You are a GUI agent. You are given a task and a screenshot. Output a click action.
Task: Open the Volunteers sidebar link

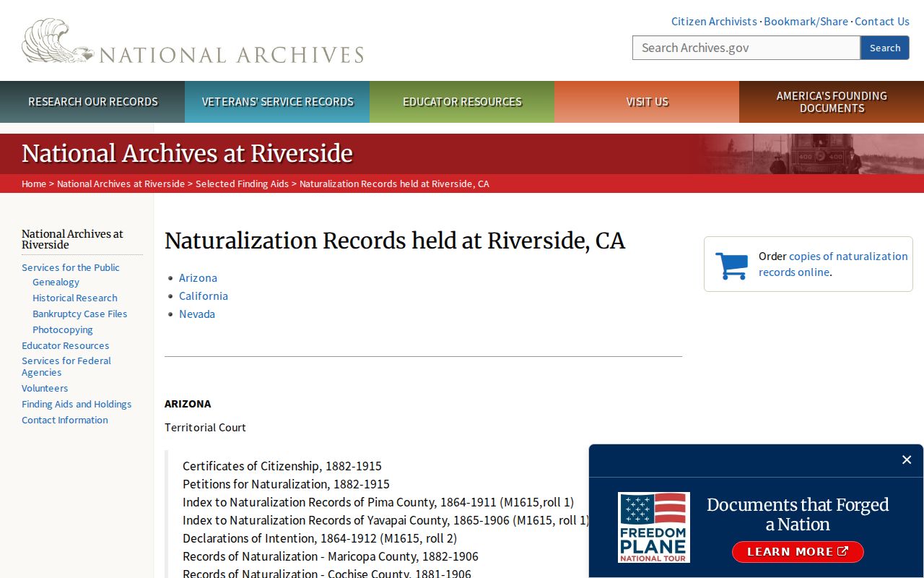[x=45, y=389]
